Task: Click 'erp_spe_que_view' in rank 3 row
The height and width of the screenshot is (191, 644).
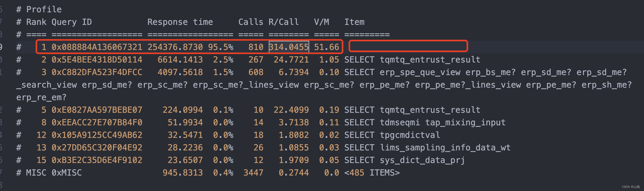Action: tap(420, 72)
